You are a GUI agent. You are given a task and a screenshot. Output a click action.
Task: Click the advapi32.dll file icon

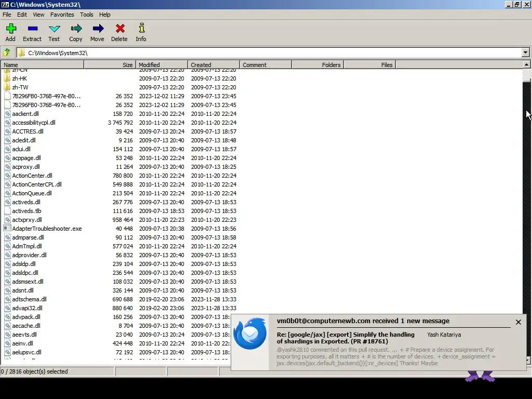tap(7, 308)
